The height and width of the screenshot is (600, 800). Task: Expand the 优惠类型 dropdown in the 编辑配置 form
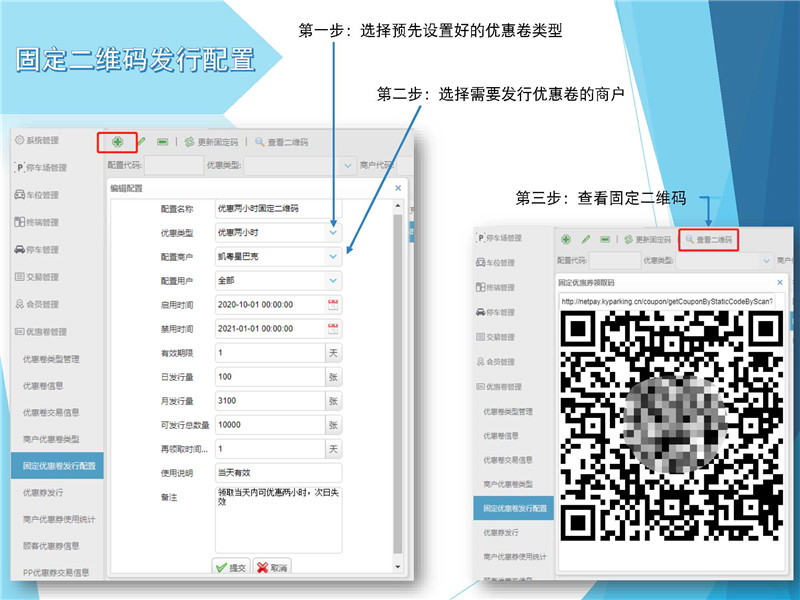[x=333, y=233]
